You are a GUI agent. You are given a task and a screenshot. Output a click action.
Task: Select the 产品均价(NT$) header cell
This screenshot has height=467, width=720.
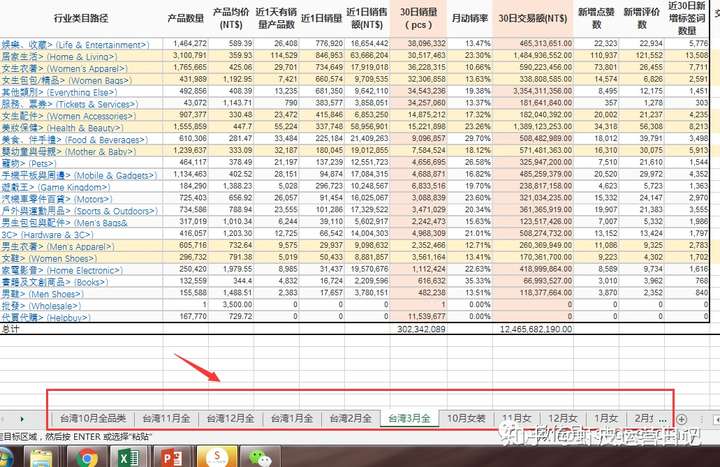pyautogui.click(x=231, y=18)
